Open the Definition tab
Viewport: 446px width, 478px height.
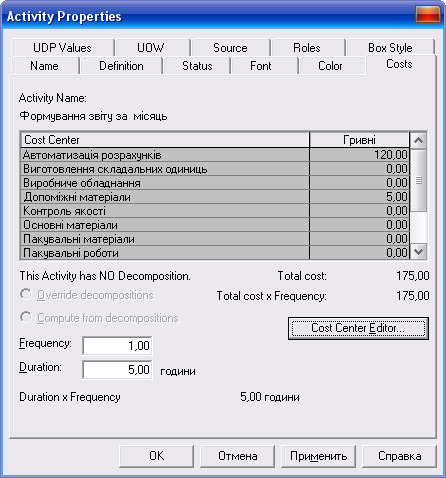coord(122,66)
